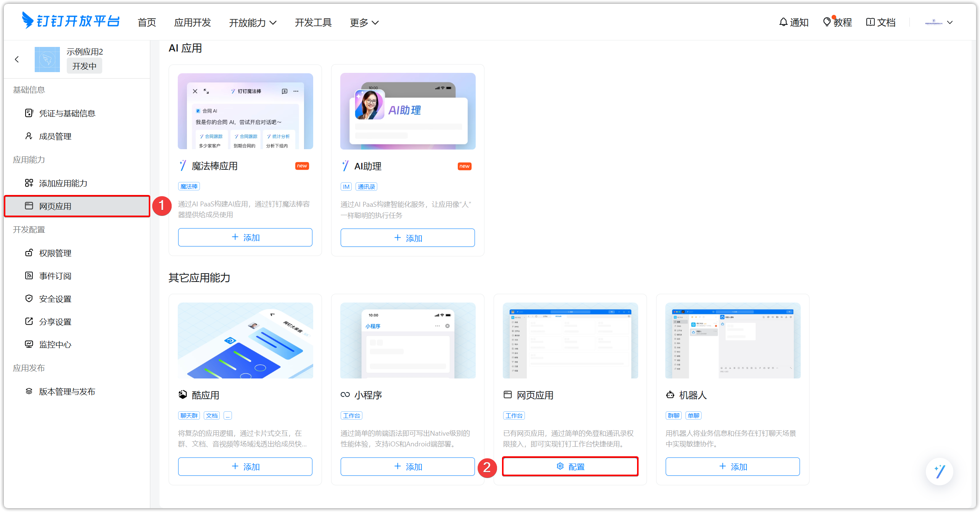Open the account dropdown chevron
The height and width of the screenshot is (512, 980).
[950, 23]
